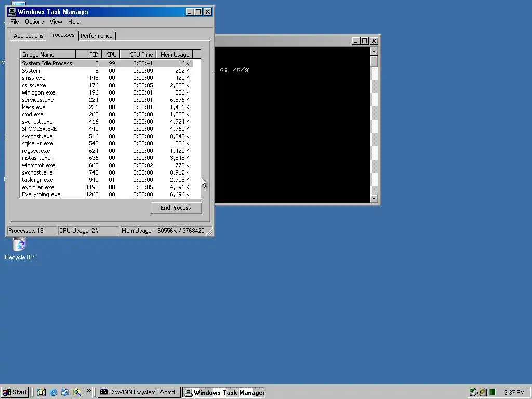Launch the Everything search quick launch icon
This screenshot has width=532, height=399.
pos(77,392)
